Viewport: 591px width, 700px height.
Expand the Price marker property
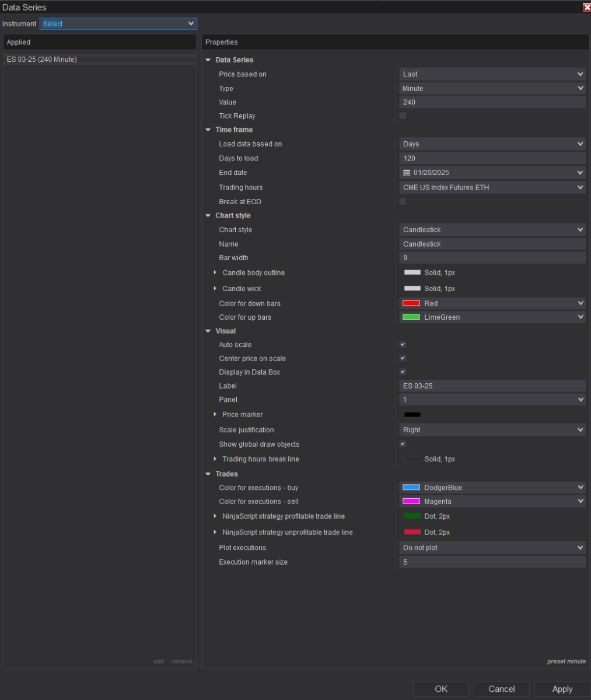pyautogui.click(x=215, y=414)
